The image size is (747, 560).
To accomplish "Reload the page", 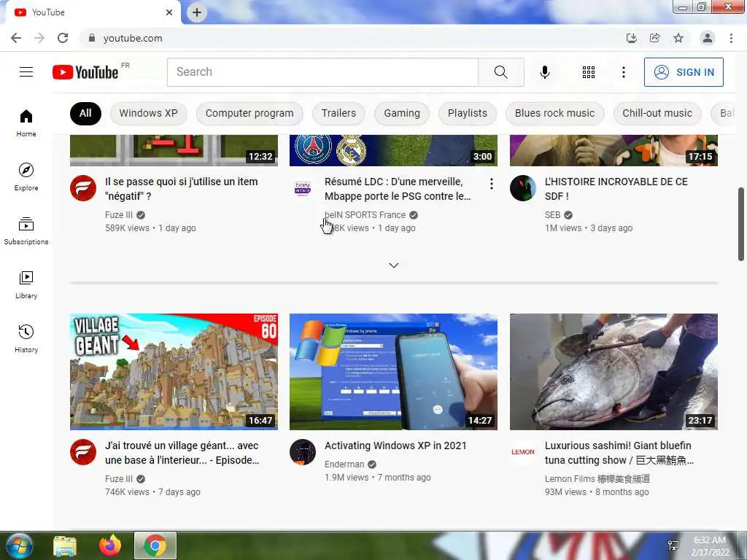I will coord(63,38).
